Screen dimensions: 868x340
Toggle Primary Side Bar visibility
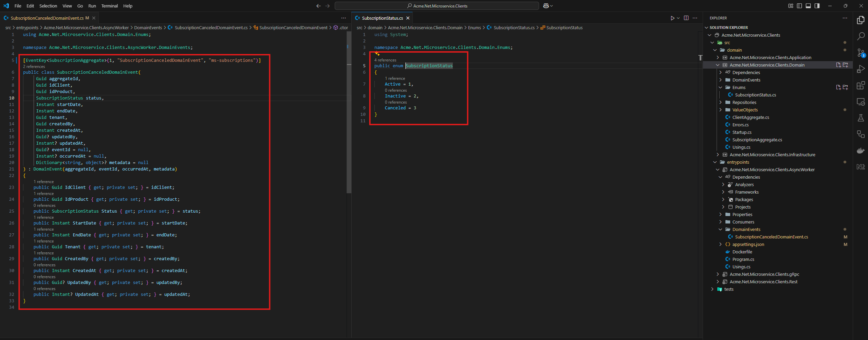click(x=799, y=6)
